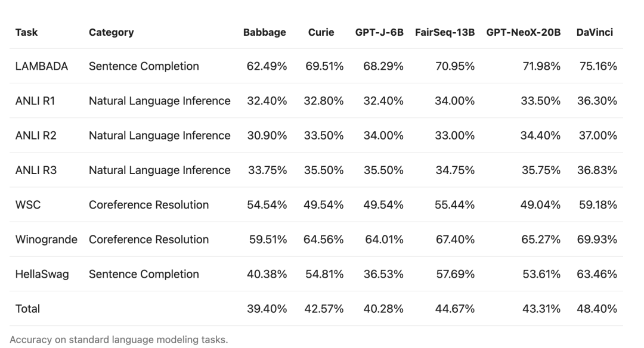Image resolution: width=644 pixels, height=348 pixels.
Task: Select the Babbage column header
Action: pos(264,32)
